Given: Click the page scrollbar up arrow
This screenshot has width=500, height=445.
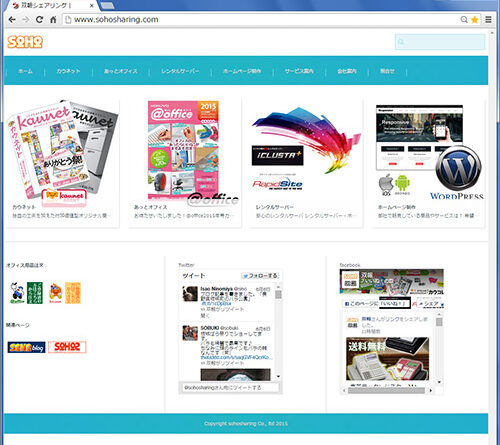Looking at the screenshot, I should point(492,33).
